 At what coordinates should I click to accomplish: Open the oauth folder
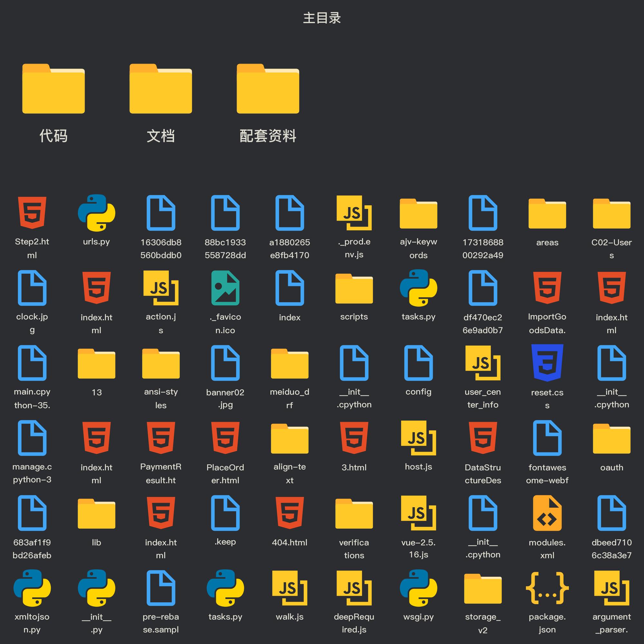(x=612, y=438)
